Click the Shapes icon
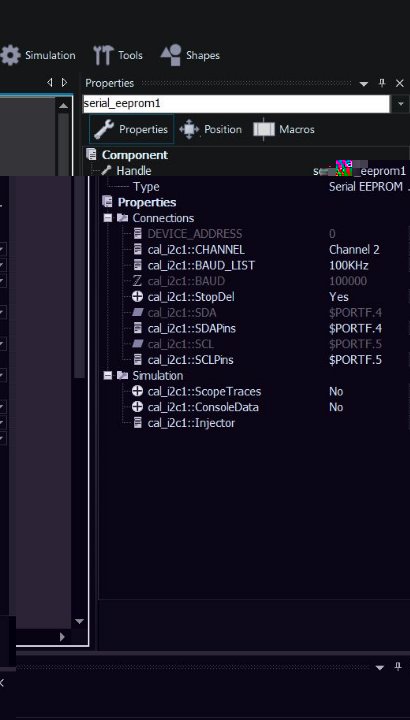This screenshot has width=410, height=720. pyautogui.click(x=171, y=55)
